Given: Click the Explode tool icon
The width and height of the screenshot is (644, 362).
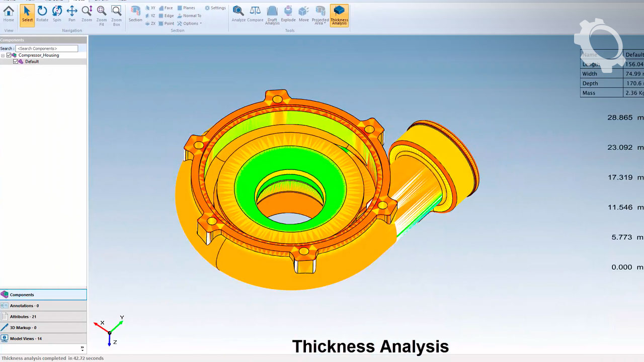Looking at the screenshot, I should click(288, 14).
